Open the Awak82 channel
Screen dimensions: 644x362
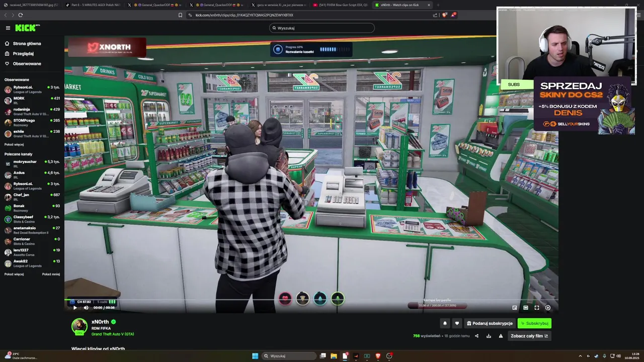(32, 263)
